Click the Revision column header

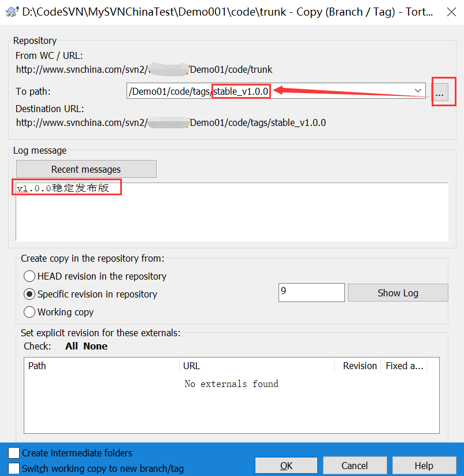point(359,366)
